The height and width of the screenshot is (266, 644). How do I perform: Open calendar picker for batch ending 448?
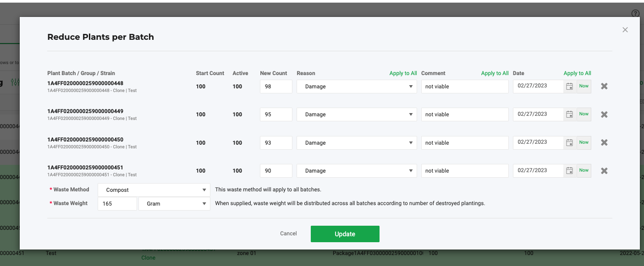(x=570, y=87)
